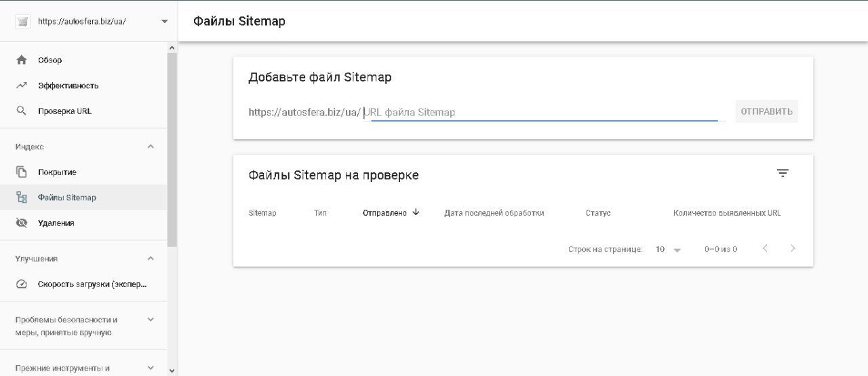Screen dimensions: 868x376
Task: Click the Статус column header
Action: (598, 212)
